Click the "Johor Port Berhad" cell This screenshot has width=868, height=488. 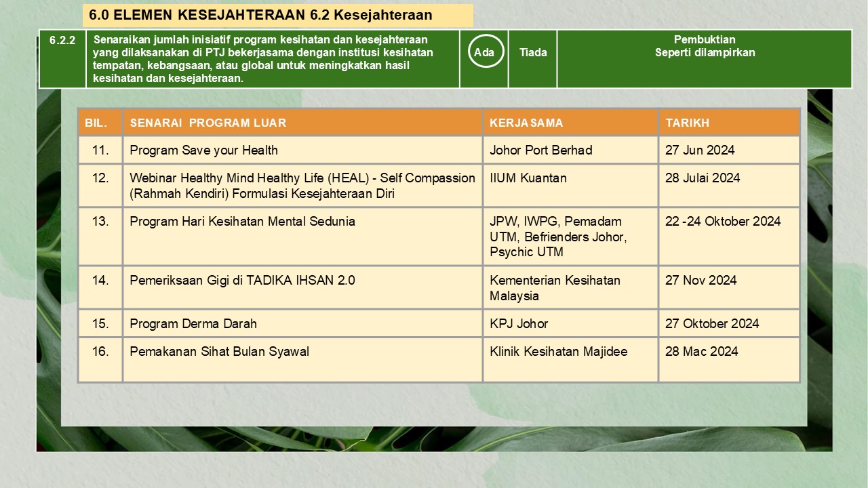540,150
